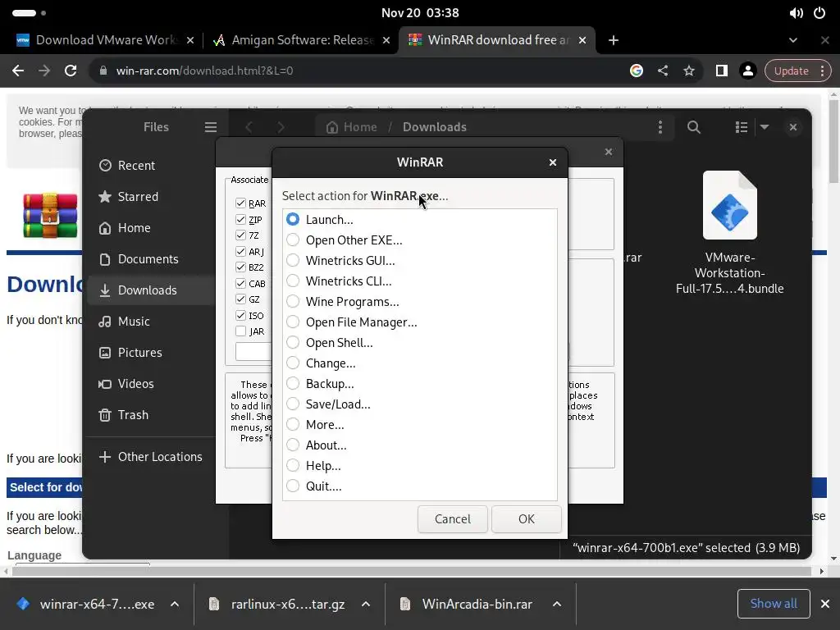Open Trash in Files sidebar
Viewport: 840px width, 630px height.
click(151, 414)
